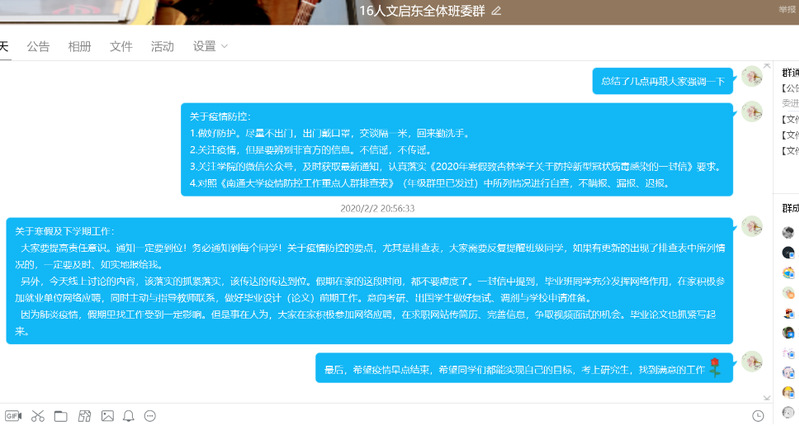
Task: Expand the 设置 dropdown menu
Action: 211,46
